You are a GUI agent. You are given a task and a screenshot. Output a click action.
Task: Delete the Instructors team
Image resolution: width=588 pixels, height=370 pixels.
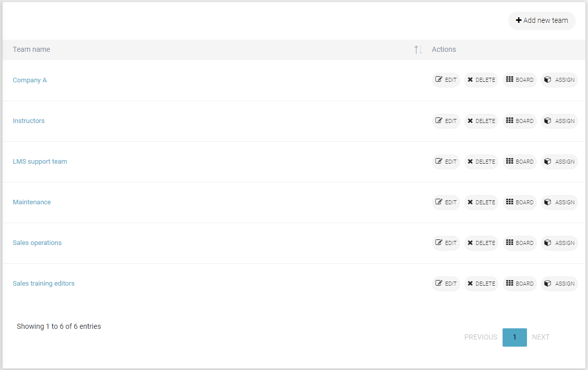click(481, 121)
